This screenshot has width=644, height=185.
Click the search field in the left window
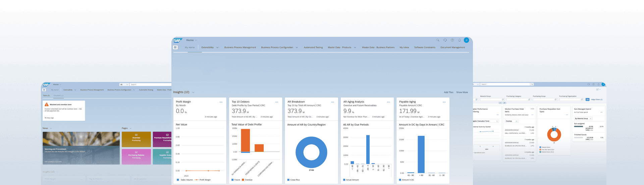151,85
